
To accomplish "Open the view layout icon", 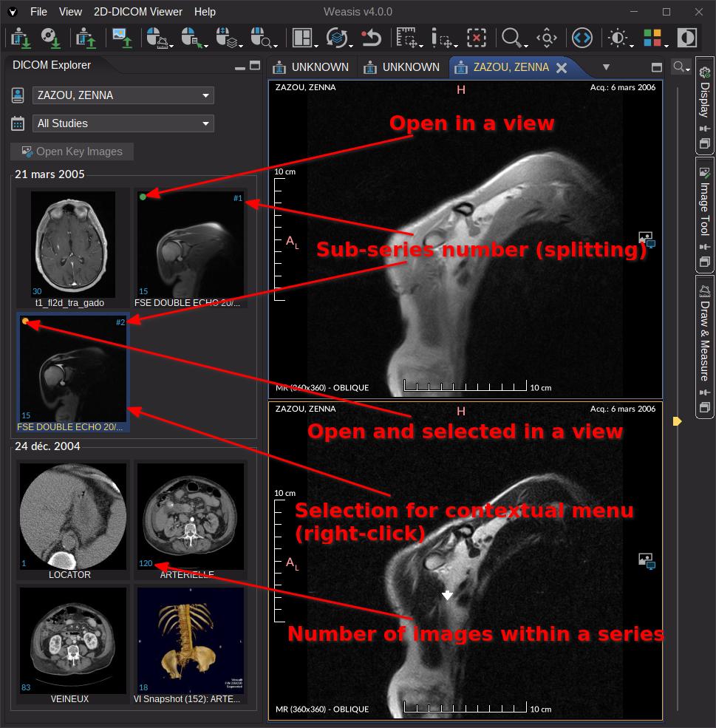I will [302, 38].
